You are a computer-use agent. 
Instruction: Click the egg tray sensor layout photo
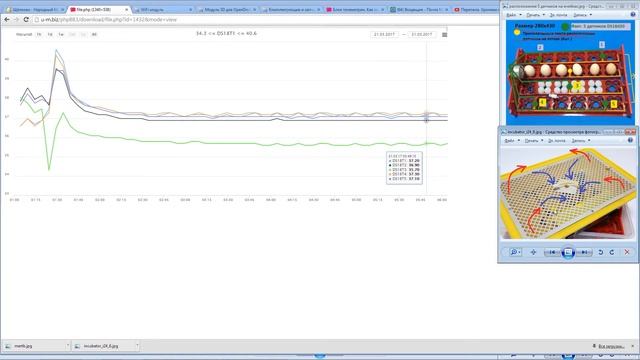click(570, 73)
